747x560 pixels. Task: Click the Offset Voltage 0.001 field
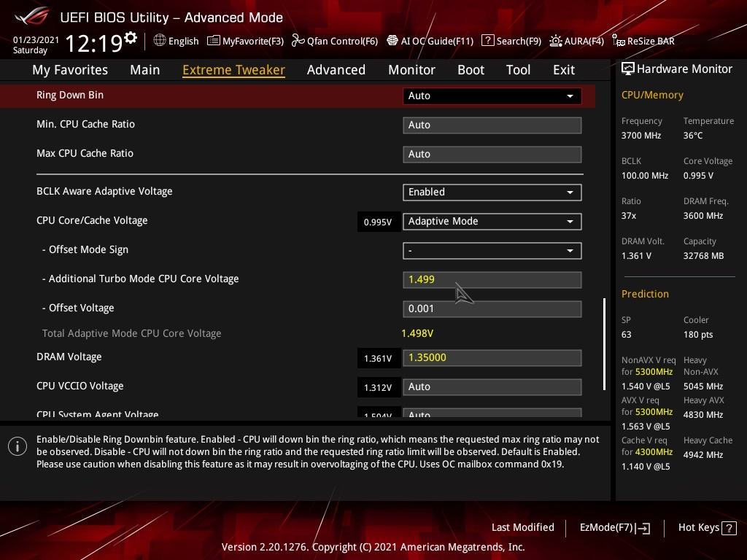[x=492, y=308]
